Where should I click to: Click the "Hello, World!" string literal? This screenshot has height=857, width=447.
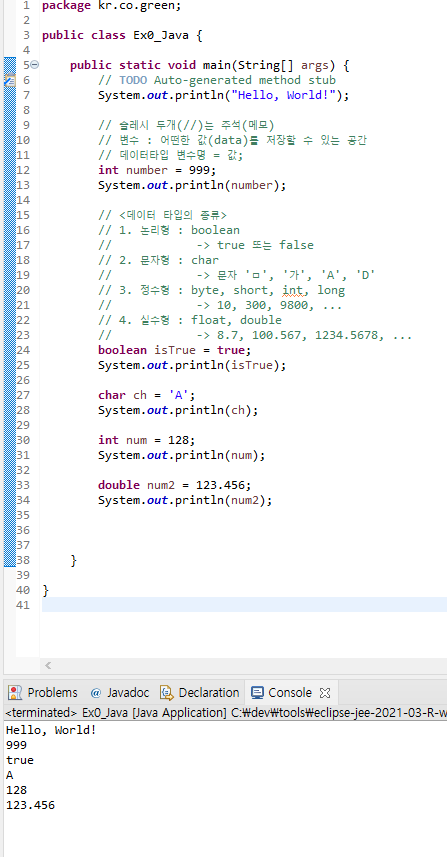click(x=284, y=95)
